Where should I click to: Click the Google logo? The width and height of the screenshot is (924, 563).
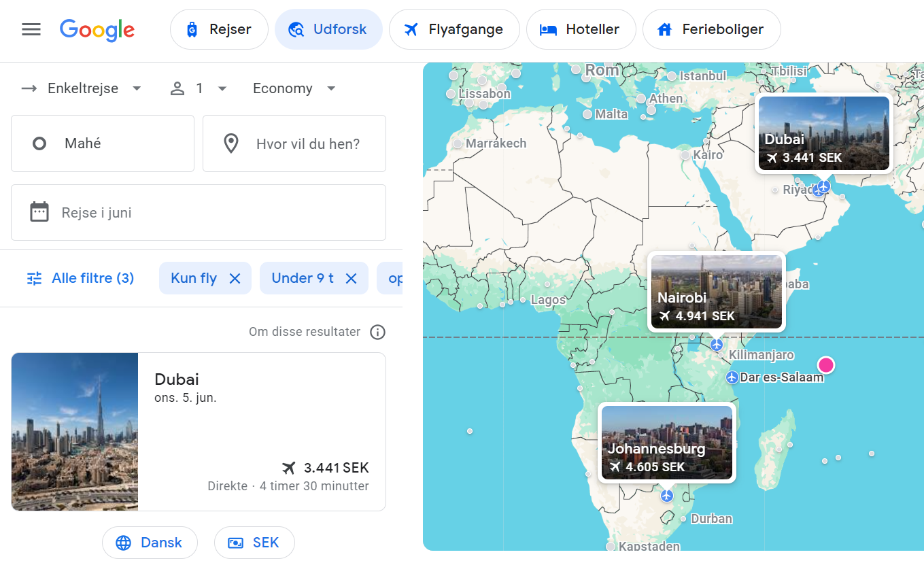coord(97,30)
